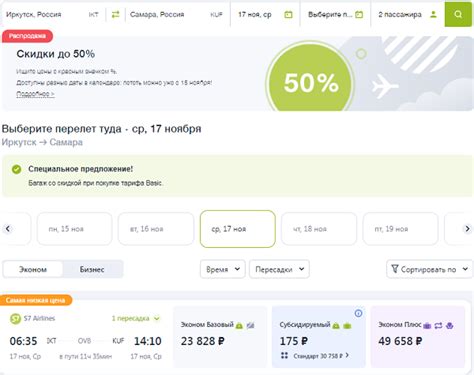The width and height of the screenshot is (474, 375).
Task: Show next dates with right arrow
Action: [467, 229]
